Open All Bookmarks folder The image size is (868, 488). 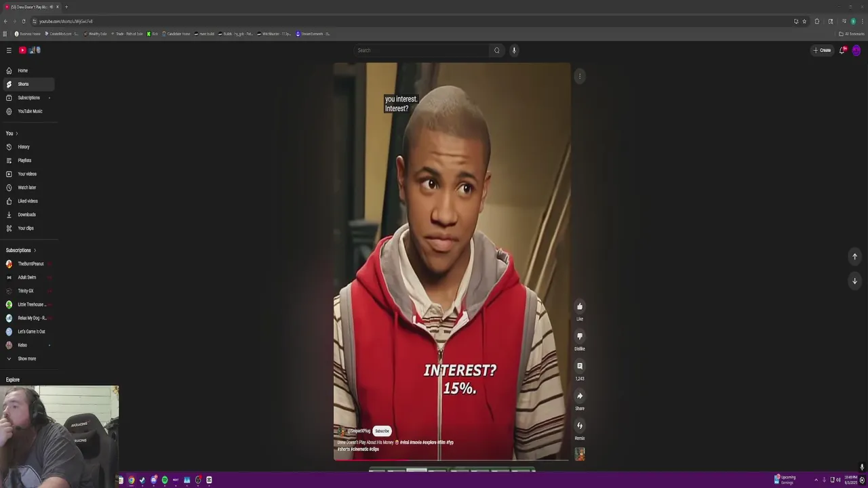(852, 34)
